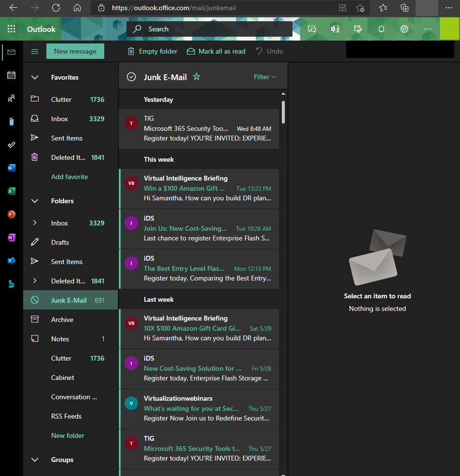Select the VB avatar on Sat 5/29 message
The height and width of the screenshot is (476, 460).
coord(131,323)
